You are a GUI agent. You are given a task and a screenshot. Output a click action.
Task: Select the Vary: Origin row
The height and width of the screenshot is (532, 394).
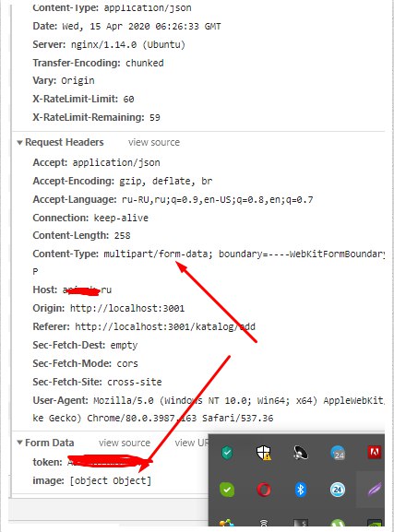[64, 81]
